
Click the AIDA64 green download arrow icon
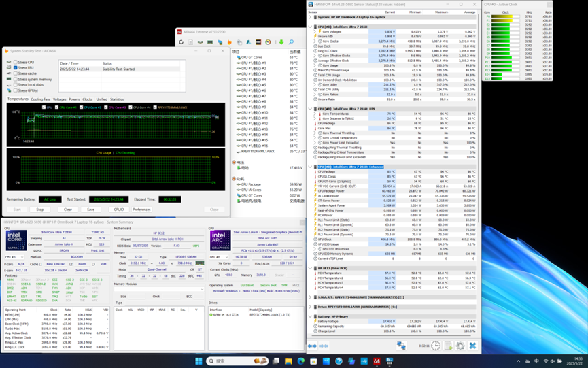tap(281, 42)
